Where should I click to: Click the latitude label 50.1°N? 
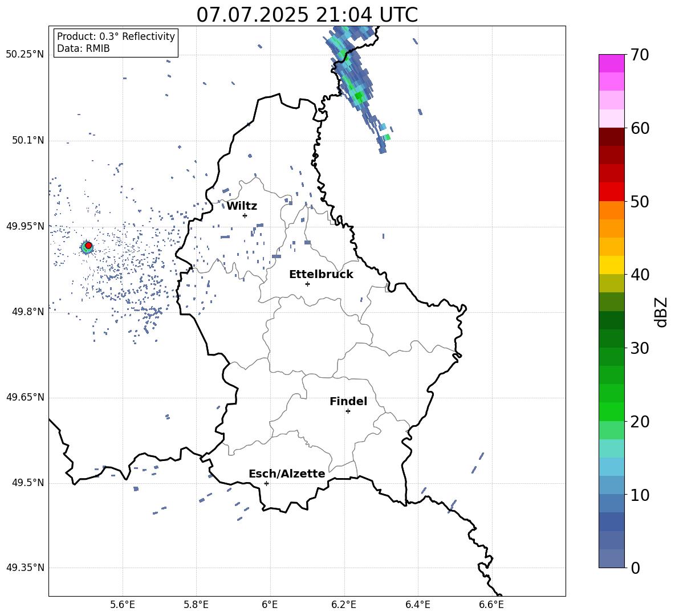27,140
